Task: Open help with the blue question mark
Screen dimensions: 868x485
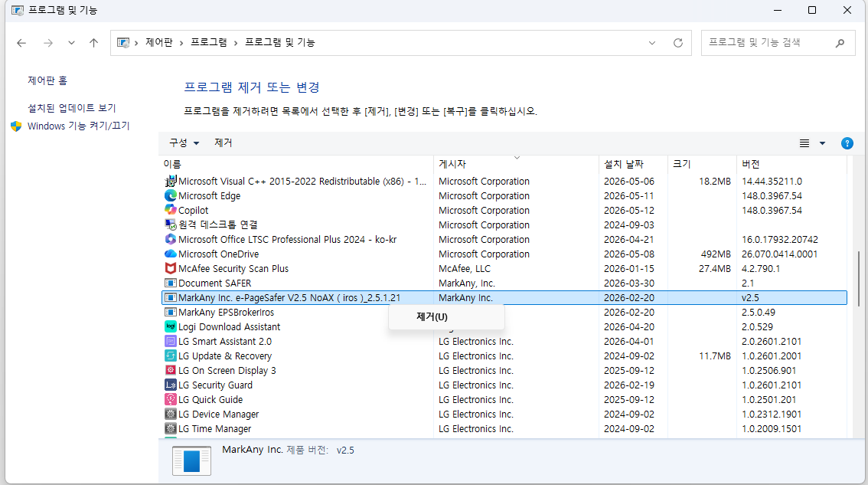Action: click(x=847, y=143)
